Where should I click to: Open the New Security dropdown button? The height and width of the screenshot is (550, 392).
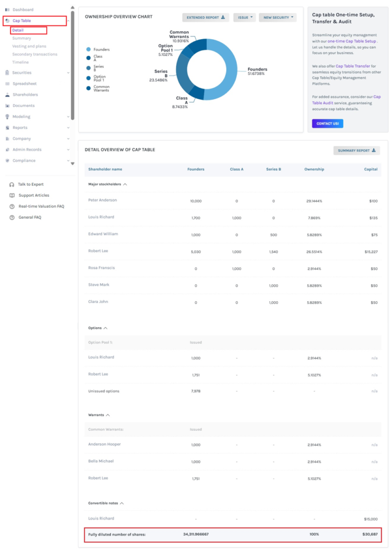[x=278, y=18]
